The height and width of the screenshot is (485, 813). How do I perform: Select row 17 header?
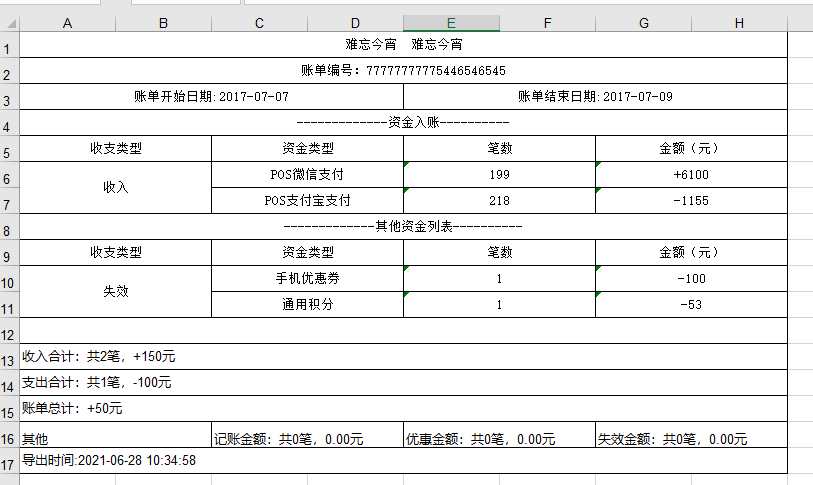point(9,460)
